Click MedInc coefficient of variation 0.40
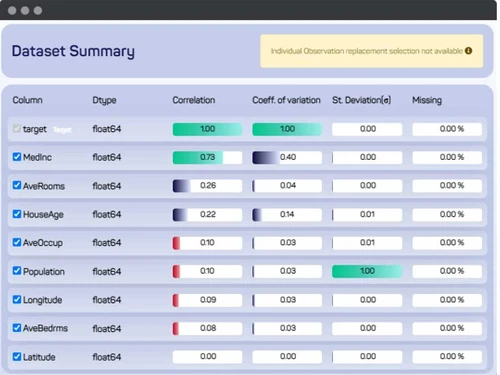Viewport: 500px width, 375px height. (x=288, y=157)
